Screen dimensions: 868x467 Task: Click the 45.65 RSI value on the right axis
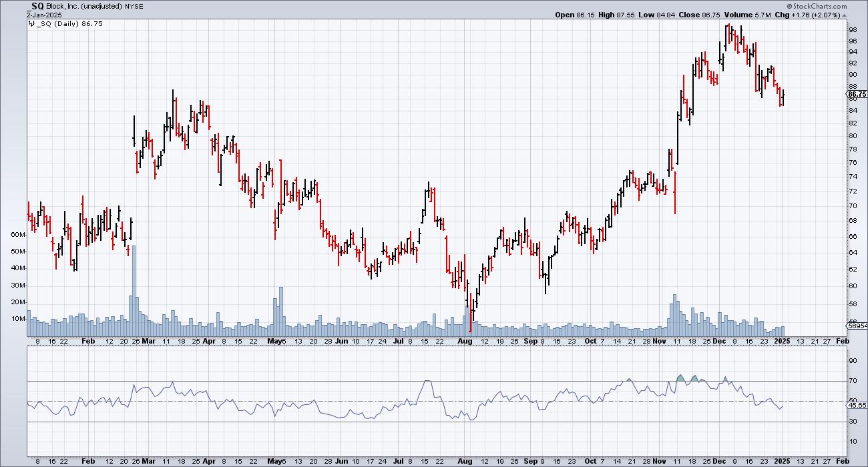[x=857, y=405]
